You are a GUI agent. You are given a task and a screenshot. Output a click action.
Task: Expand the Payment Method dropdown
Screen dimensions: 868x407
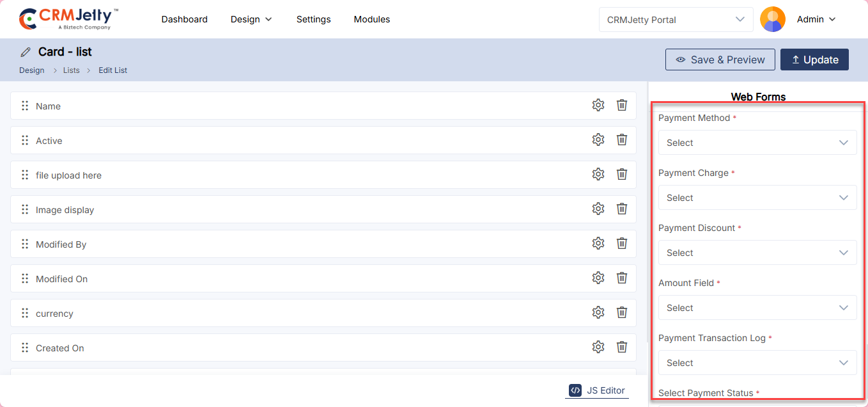pos(757,143)
